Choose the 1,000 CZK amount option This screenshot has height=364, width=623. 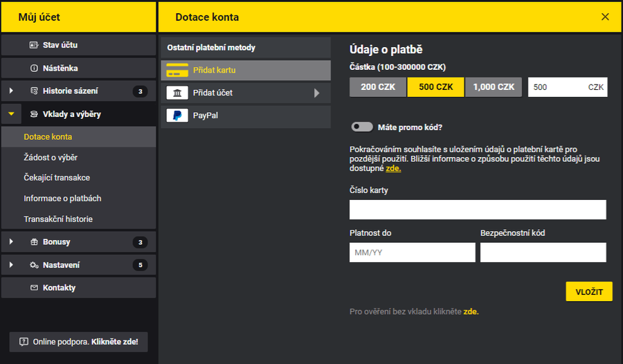[493, 87]
